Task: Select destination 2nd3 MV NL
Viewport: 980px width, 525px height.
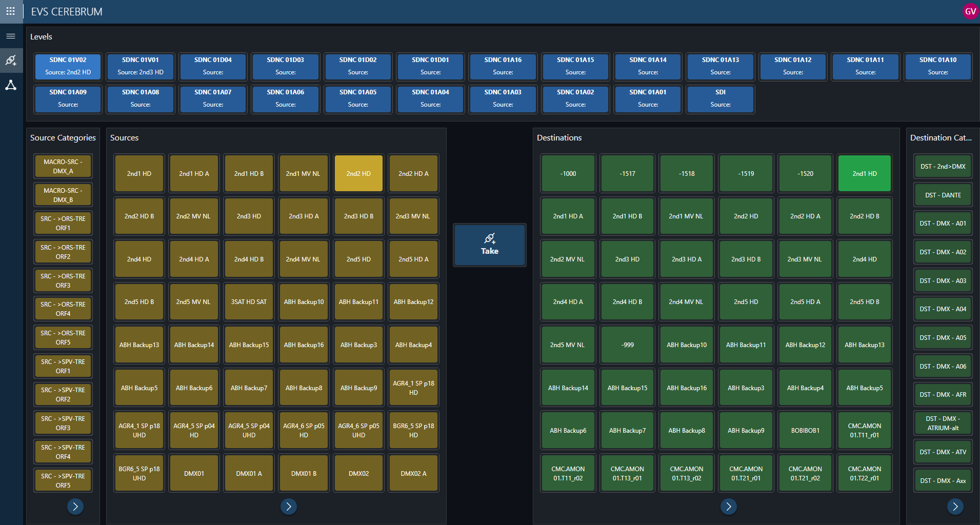Action: tap(805, 259)
